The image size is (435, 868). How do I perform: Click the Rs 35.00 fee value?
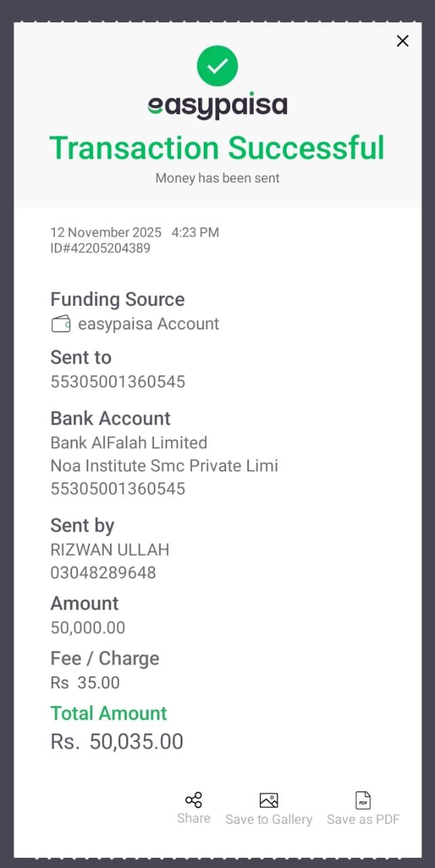coord(86,683)
